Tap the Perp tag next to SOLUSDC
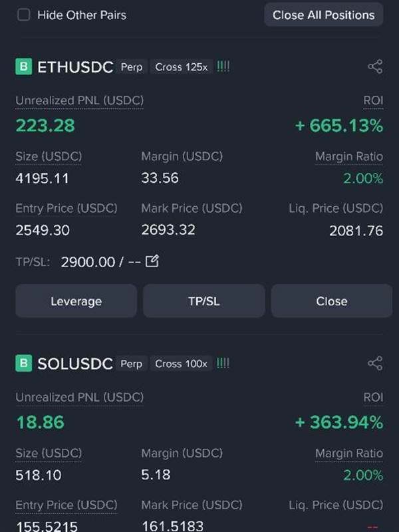Screen dimensions: 399x532 click(132, 364)
